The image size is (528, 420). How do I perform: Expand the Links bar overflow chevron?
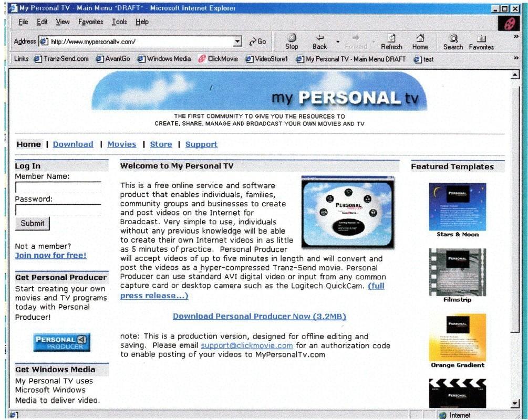tap(516, 58)
